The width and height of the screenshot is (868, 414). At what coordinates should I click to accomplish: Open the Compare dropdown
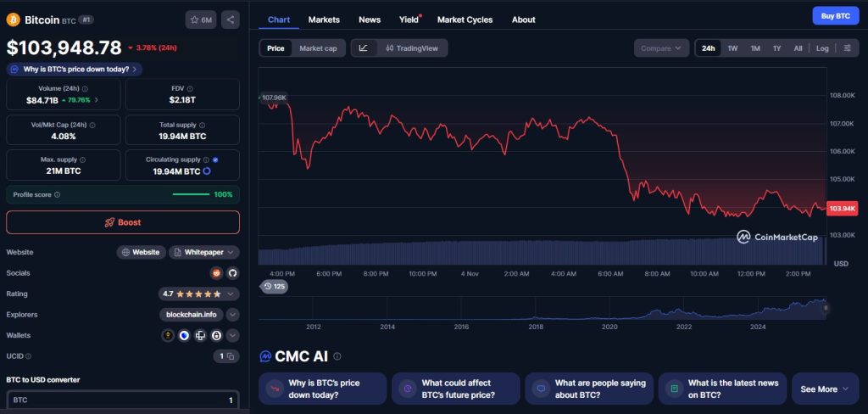point(660,48)
